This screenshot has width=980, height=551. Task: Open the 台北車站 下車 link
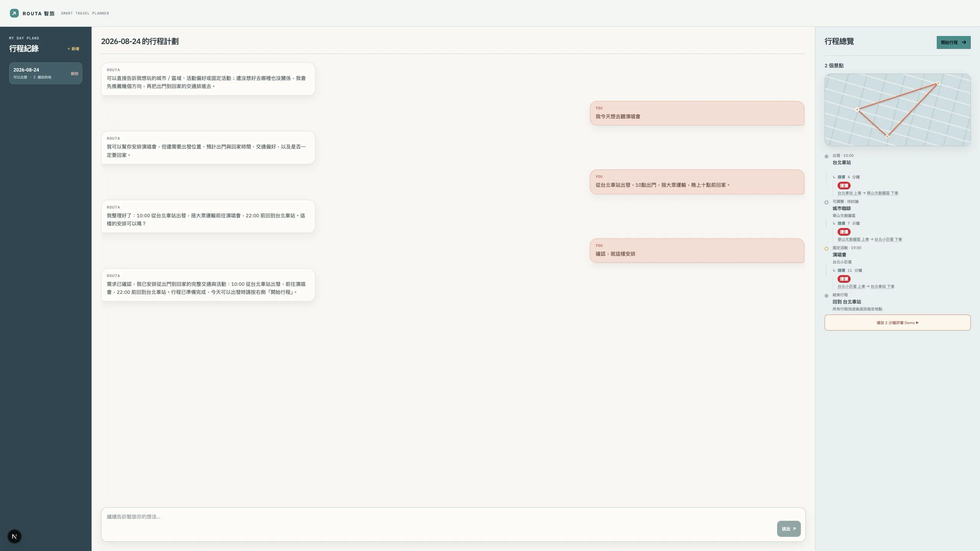pos(882,287)
